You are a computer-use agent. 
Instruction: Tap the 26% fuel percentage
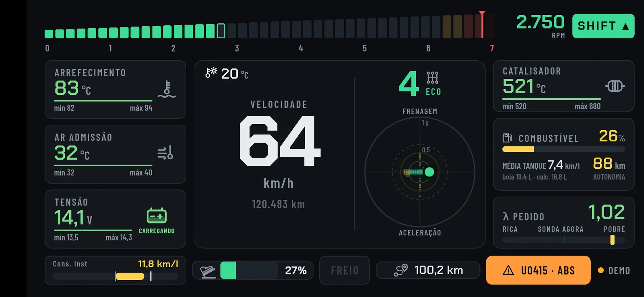(612, 136)
